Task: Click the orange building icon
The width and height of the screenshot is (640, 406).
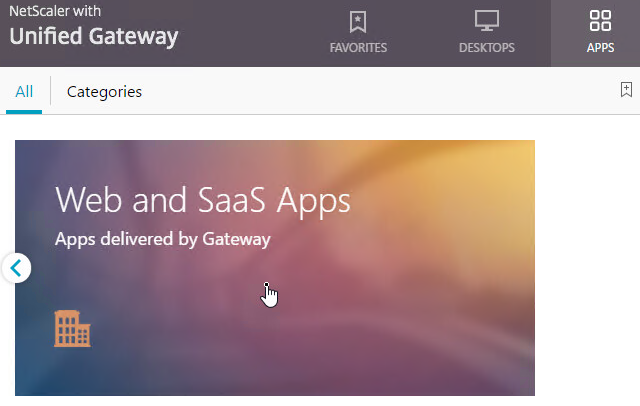Action: tap(72, 328)
